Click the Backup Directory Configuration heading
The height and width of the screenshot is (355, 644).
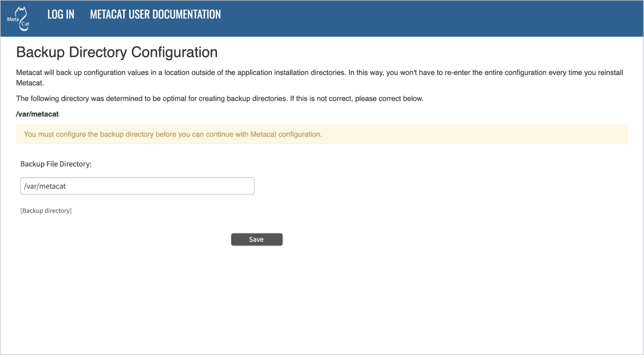[x=117, y=52]
